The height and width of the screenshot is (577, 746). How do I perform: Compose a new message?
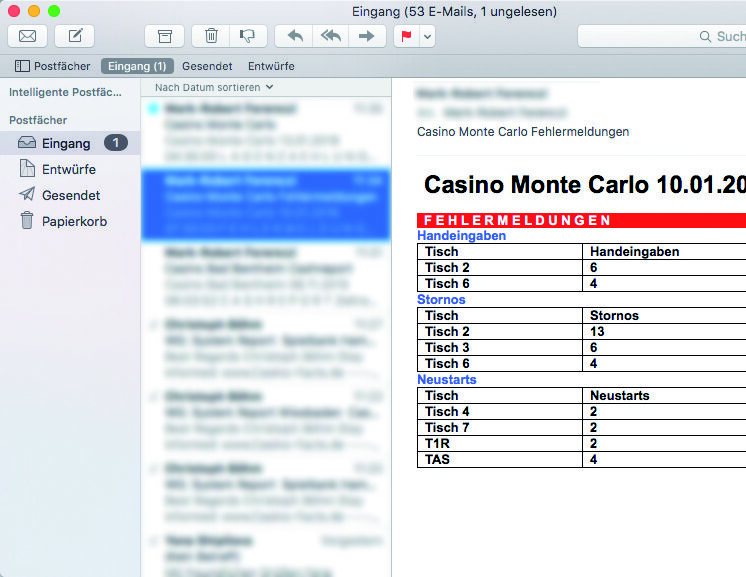click(x=75, y=36)
